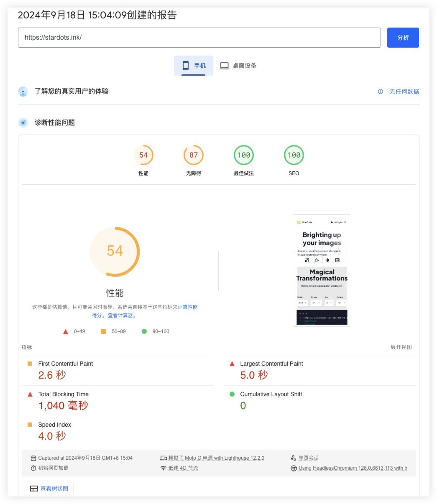The width and height of the screenshot is (437, 504).
Task: Click the info icon next to 无任何数据
Action: coord(380,92)
